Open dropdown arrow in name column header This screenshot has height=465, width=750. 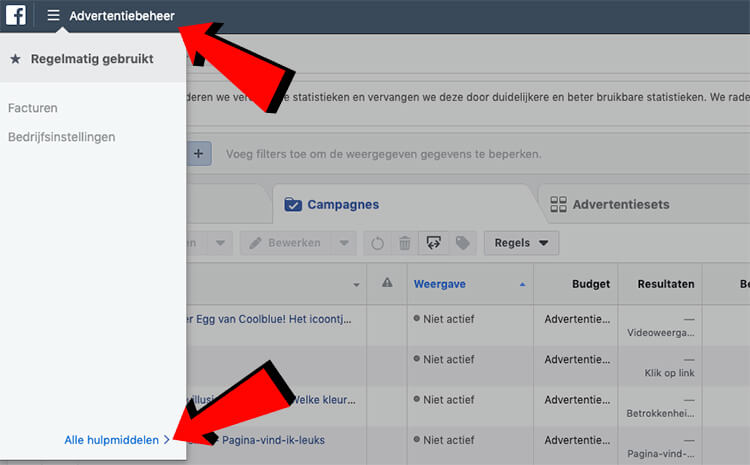pyautogui.click(x=353, y=284)
